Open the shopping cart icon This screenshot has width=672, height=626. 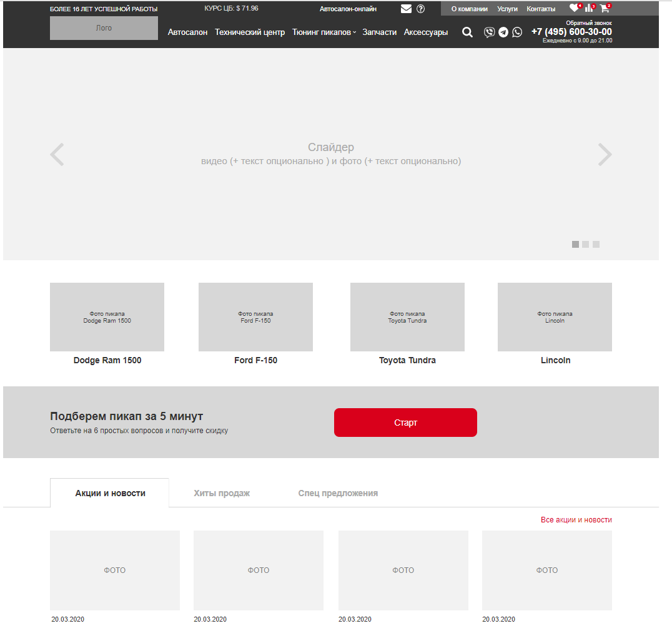pos(604,8)
